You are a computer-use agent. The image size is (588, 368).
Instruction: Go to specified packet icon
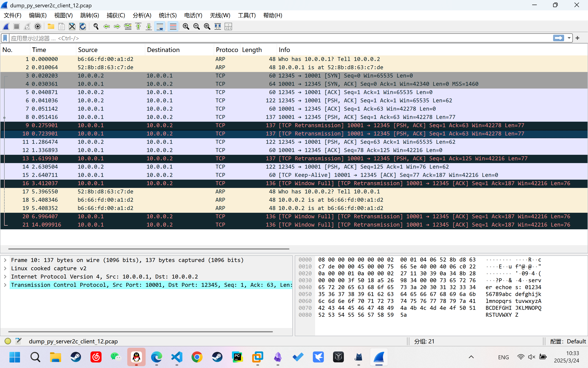pyautogui.click(x=128, y=26)
